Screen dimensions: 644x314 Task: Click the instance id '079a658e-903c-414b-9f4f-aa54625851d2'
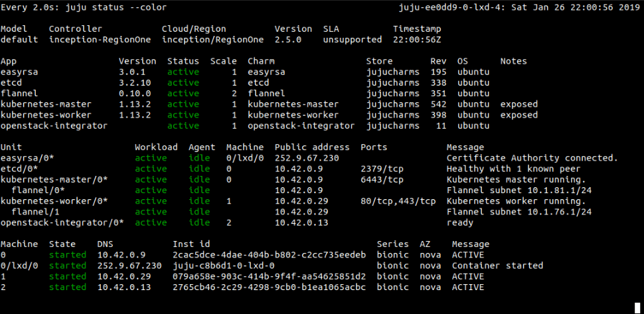pyautogui.click(x=270, y=276)
